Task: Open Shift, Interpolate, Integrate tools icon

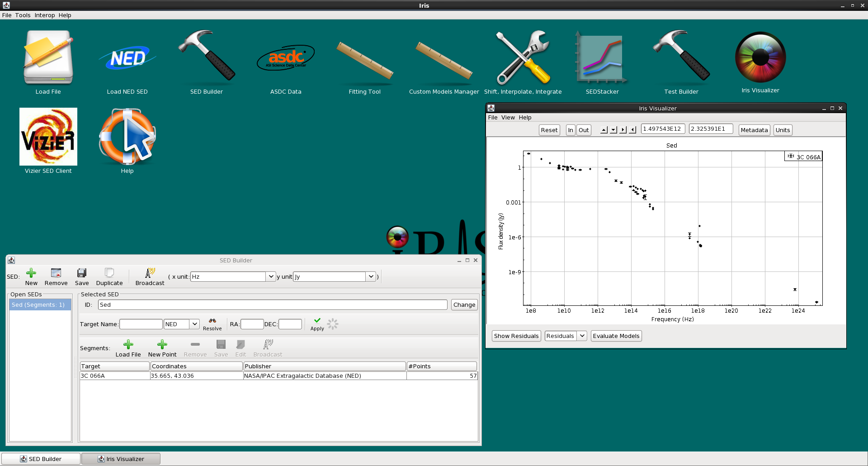Action: coord(523,62)
